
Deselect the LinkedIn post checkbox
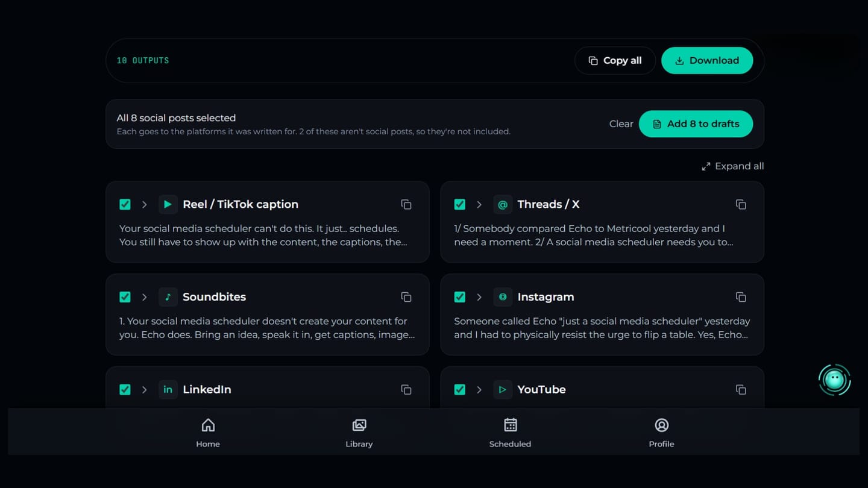coord(125,389)
